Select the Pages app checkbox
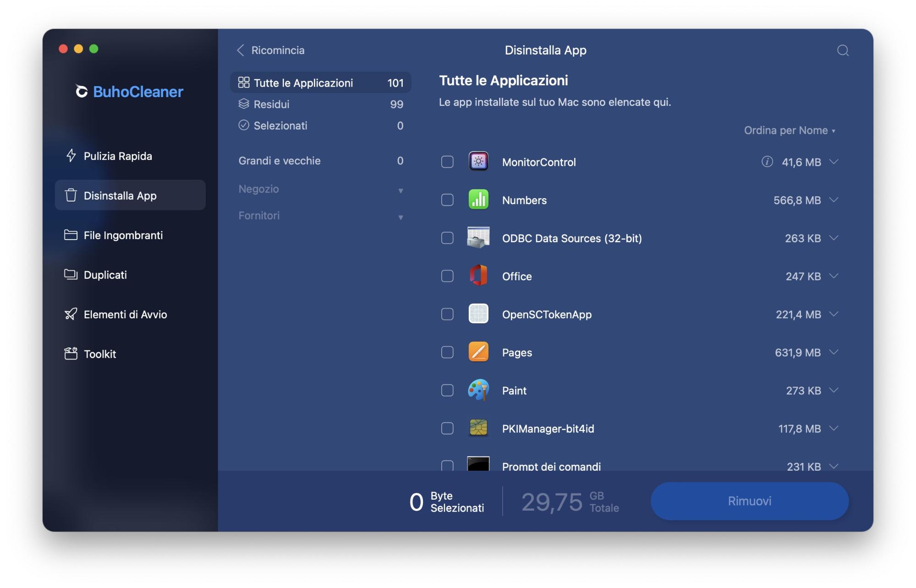The width and height of the screenshot is (916, 588). click(447, 352)
